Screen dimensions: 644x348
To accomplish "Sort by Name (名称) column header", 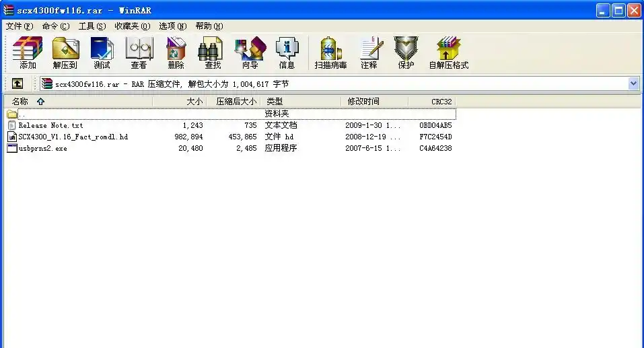I will coord(78,102).
